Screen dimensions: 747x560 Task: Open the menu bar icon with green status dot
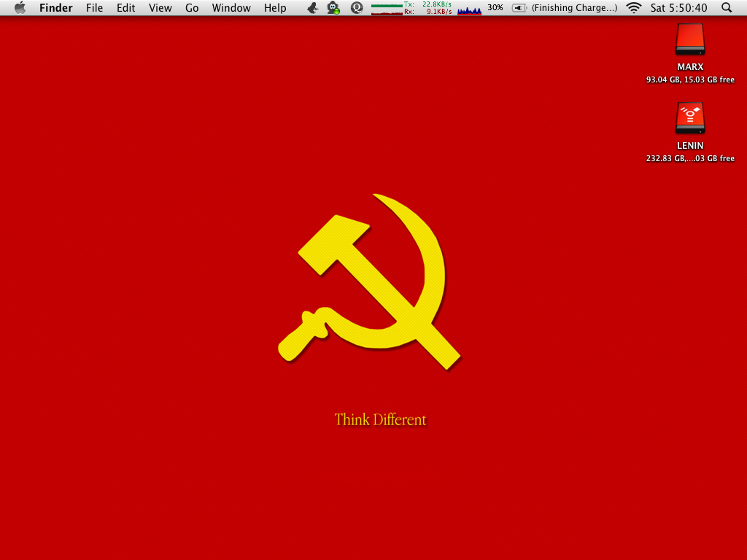tap(333, 8)
